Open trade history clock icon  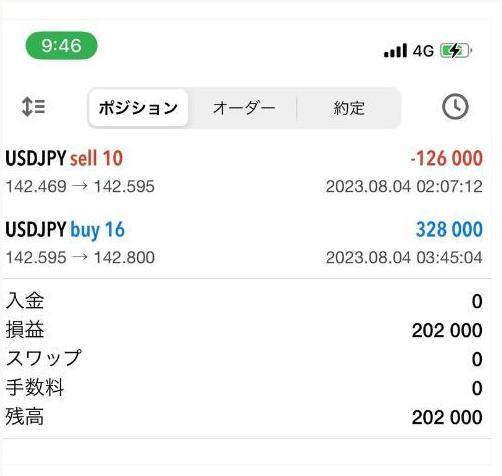(455, 107)
